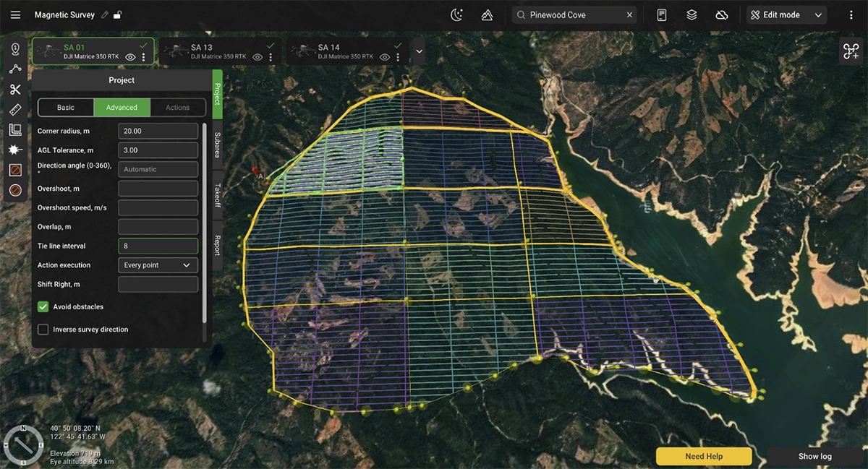868x469 pixels.
Task: Click Corner radius input field
Action: (x=158, y=132)
